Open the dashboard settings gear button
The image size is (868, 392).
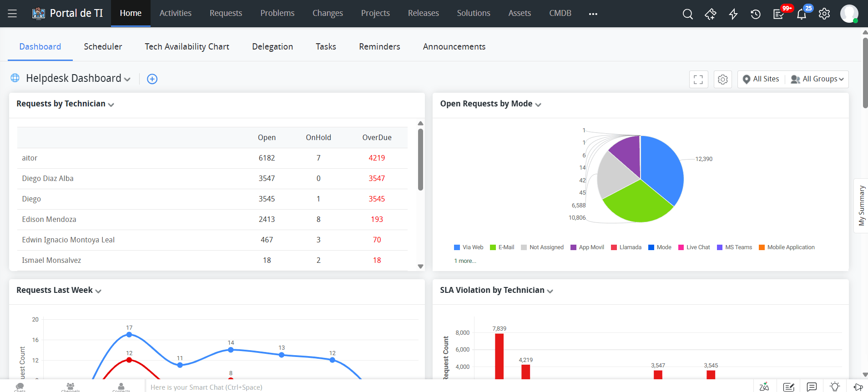pos(722,80)
